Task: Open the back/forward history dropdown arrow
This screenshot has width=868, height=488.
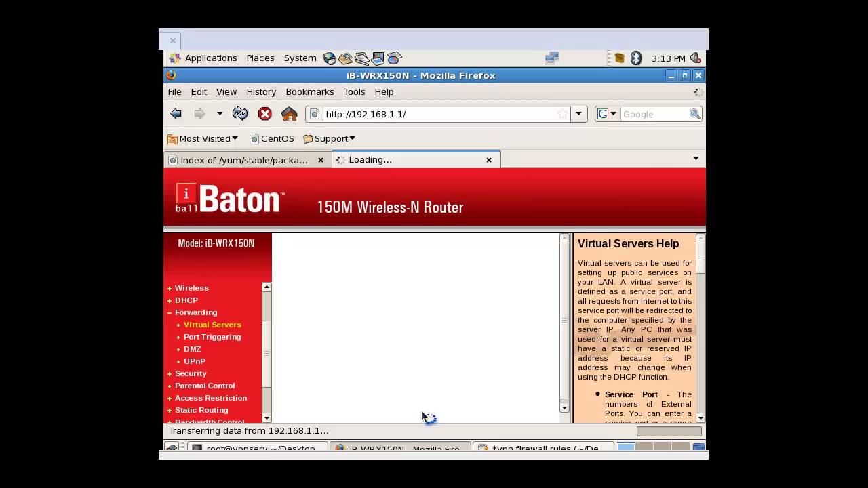Action: (220, 114)
